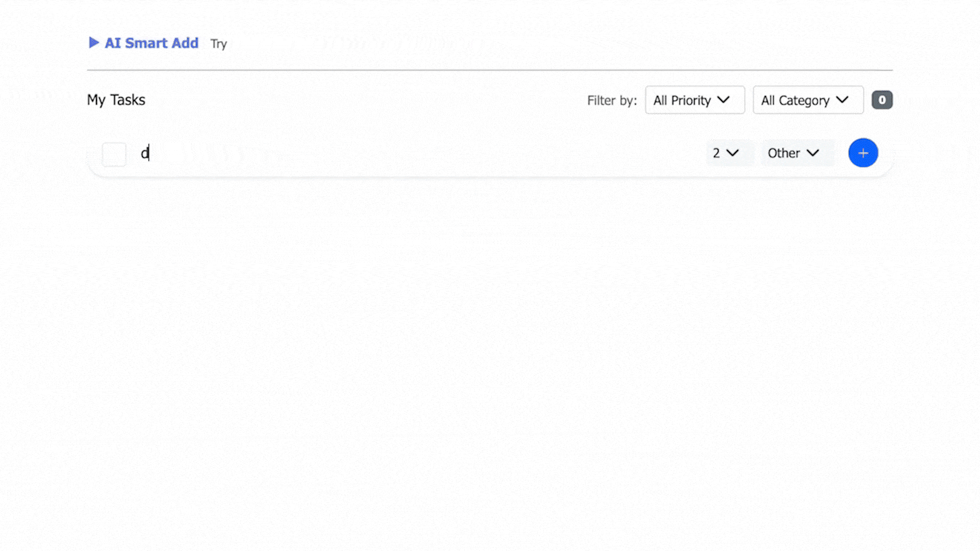Open the task priority 2 dropdown
Viewport: 980px width, 551px height.
[729, 153]
